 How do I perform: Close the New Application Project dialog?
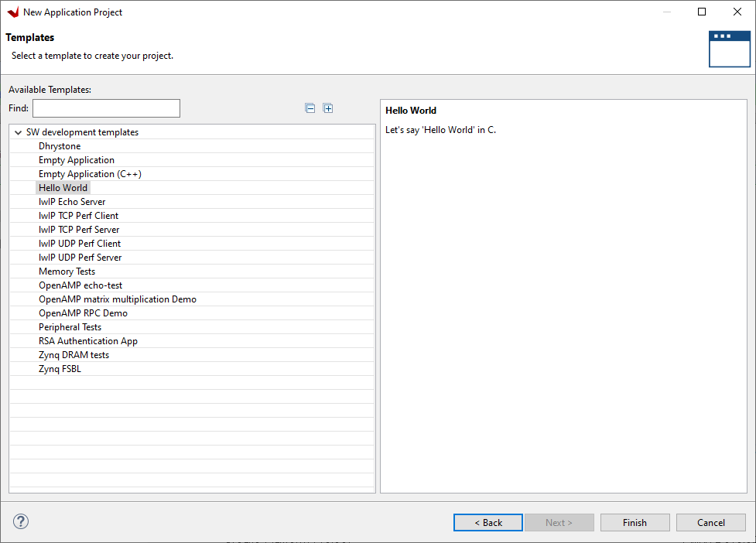[x=737, y=12]
